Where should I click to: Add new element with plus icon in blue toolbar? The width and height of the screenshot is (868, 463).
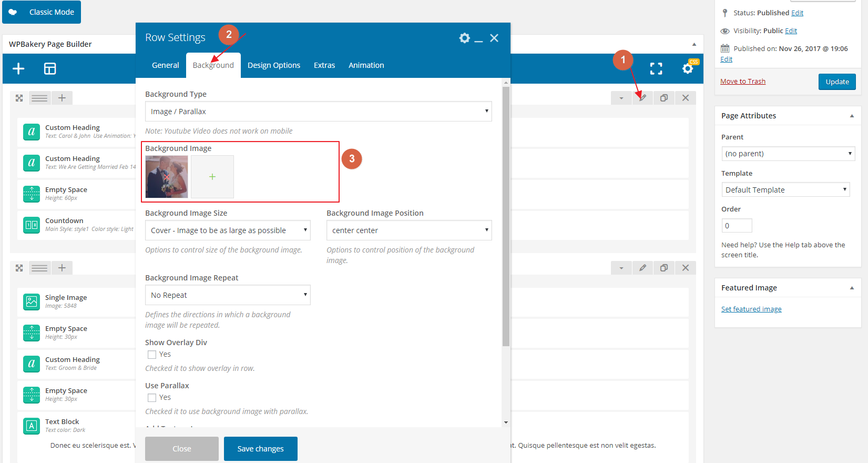tap(18, 69)
